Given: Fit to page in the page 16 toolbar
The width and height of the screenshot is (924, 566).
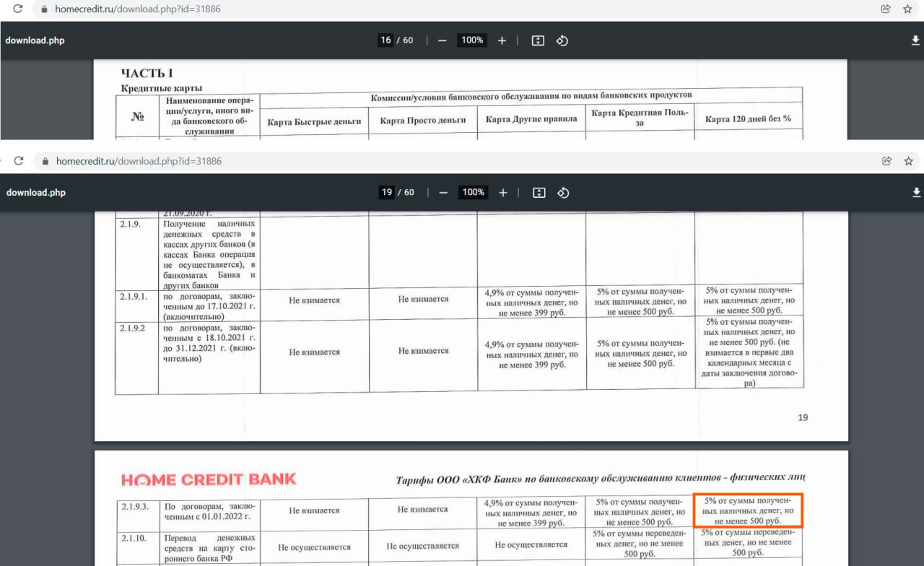Looking at the screenshot, I should tap(538, 40).
